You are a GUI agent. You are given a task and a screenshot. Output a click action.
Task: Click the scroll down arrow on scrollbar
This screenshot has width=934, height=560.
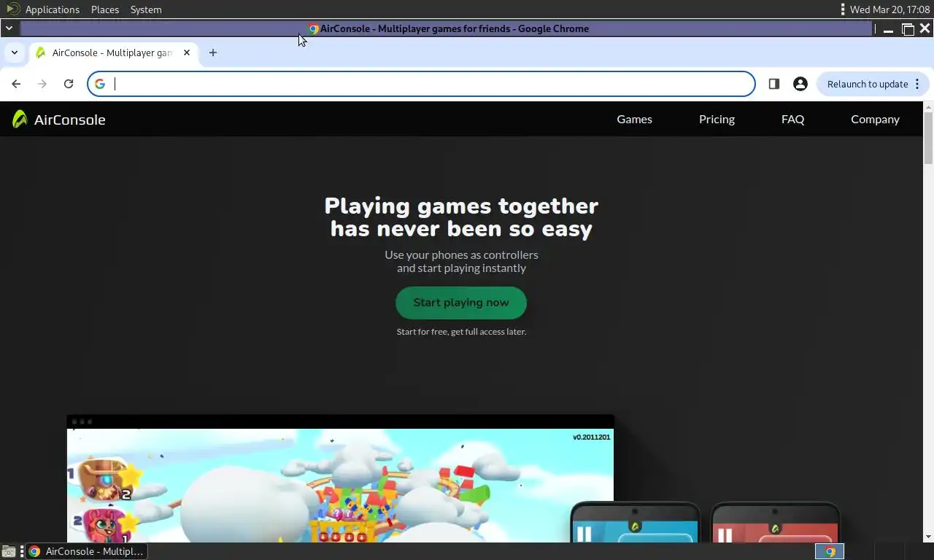pyautogui.click(x=928, y=537)
